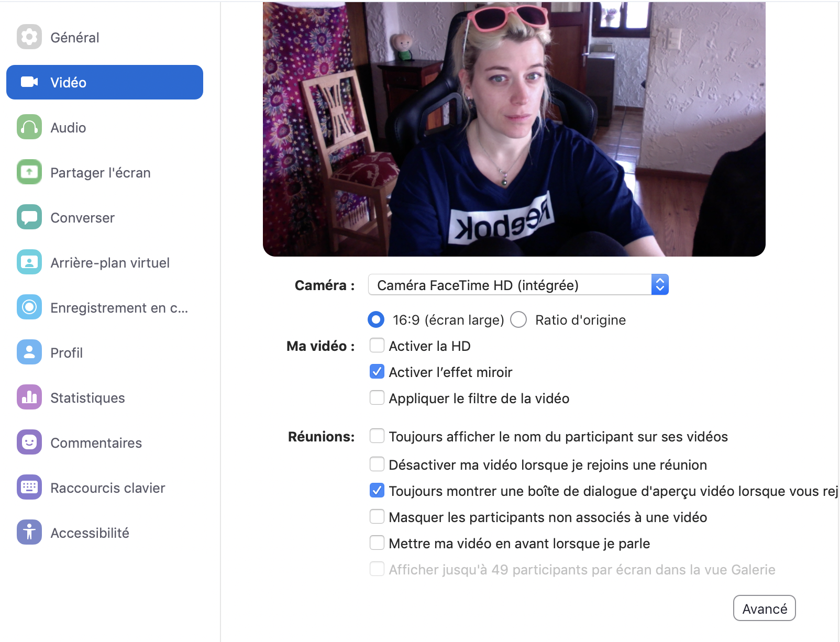
Task: Click the camera video preview
Action: [x=514, y=129]
